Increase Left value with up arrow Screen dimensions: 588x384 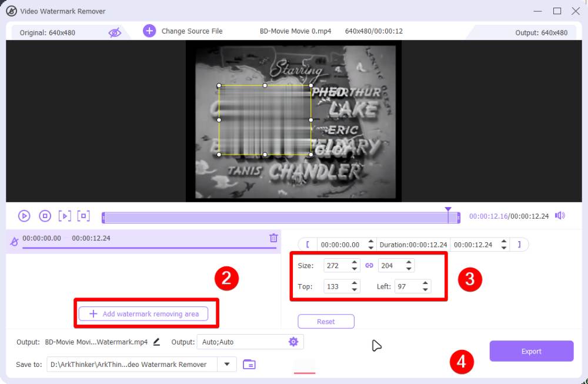click(425, 283)
